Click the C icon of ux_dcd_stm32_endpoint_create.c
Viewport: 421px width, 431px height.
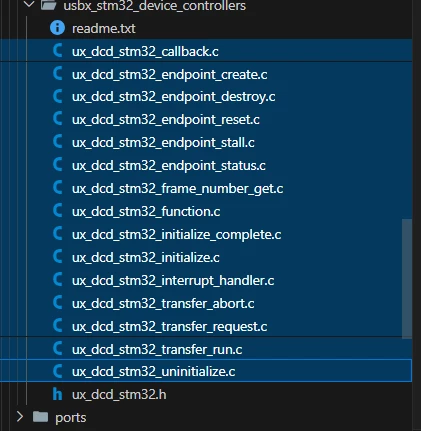(58, 74)
